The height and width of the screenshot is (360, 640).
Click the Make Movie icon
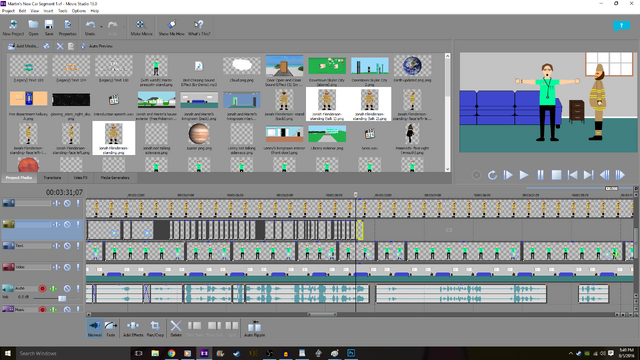tap(141, 28)
